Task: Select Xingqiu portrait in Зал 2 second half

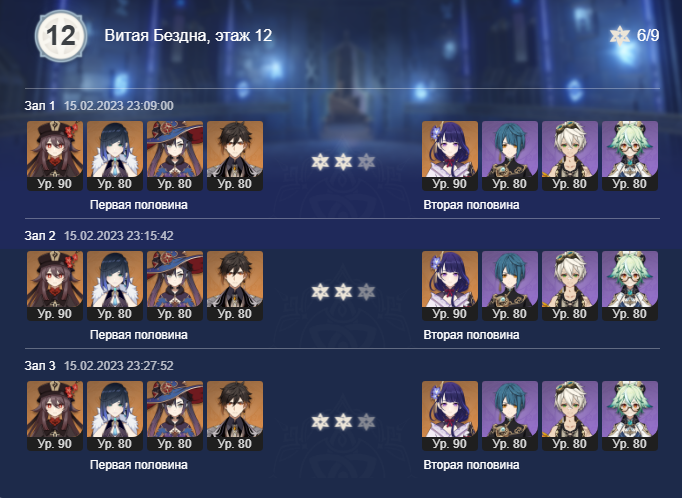Action: [x=510, y=286]
